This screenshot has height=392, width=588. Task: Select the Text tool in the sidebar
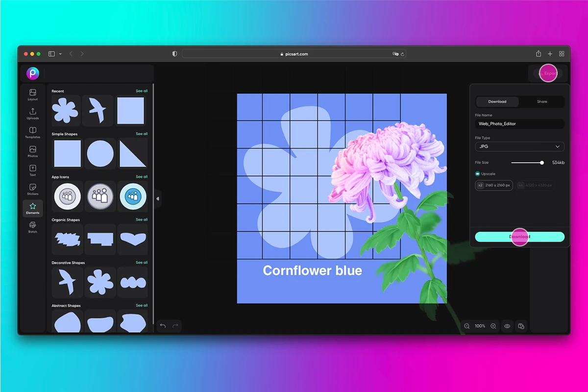32,170
